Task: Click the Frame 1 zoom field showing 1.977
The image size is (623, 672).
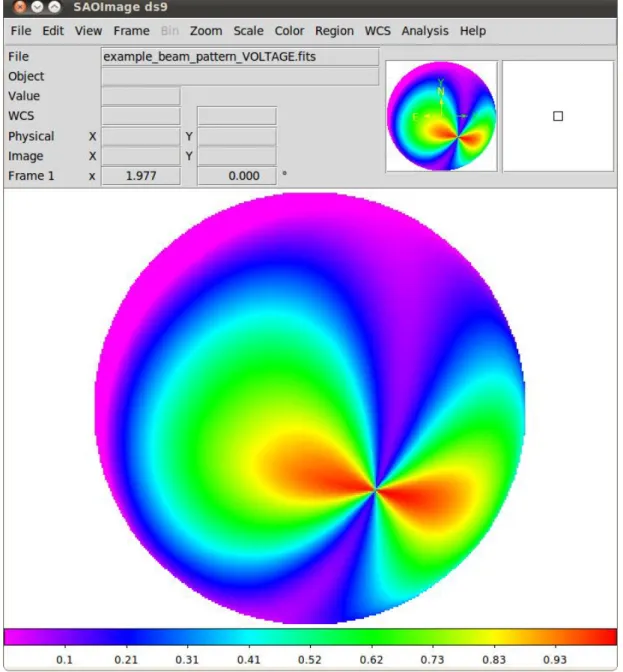Action: [141, 176]
